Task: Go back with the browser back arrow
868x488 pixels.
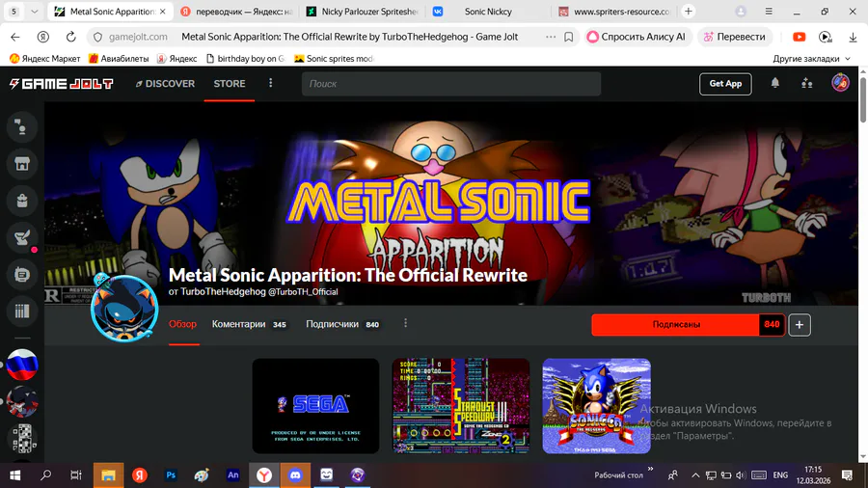Action: tap(14, 37)
